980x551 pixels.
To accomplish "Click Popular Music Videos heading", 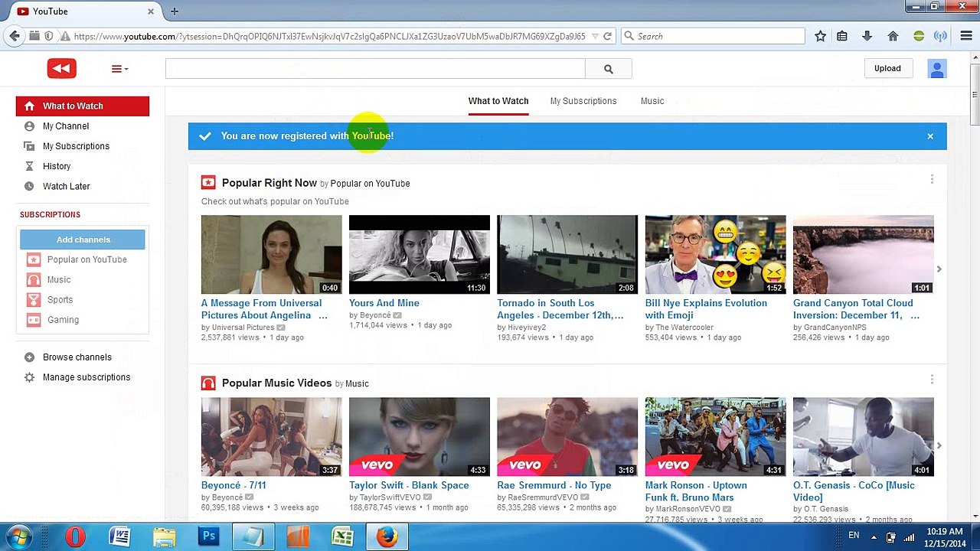I will 276,383.
